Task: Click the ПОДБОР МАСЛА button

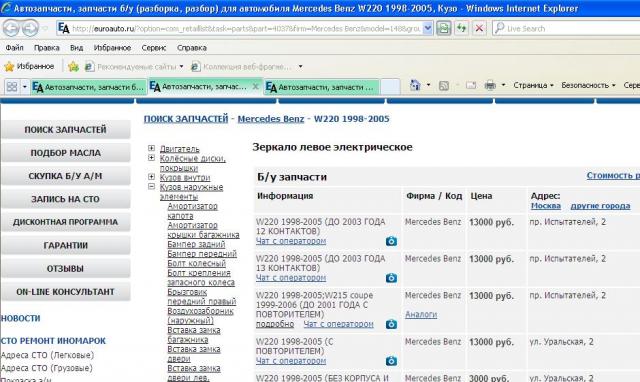Action: pyautogui.click(x=66, y=153)
